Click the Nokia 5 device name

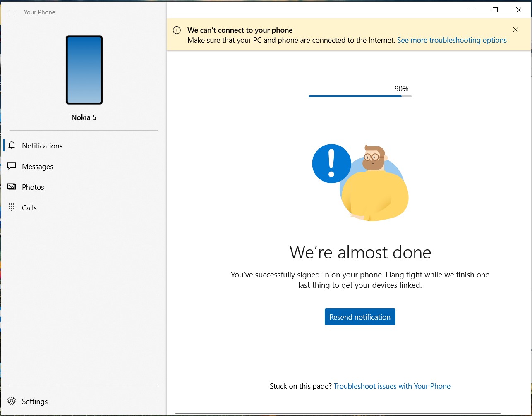(x=84, y=117)
